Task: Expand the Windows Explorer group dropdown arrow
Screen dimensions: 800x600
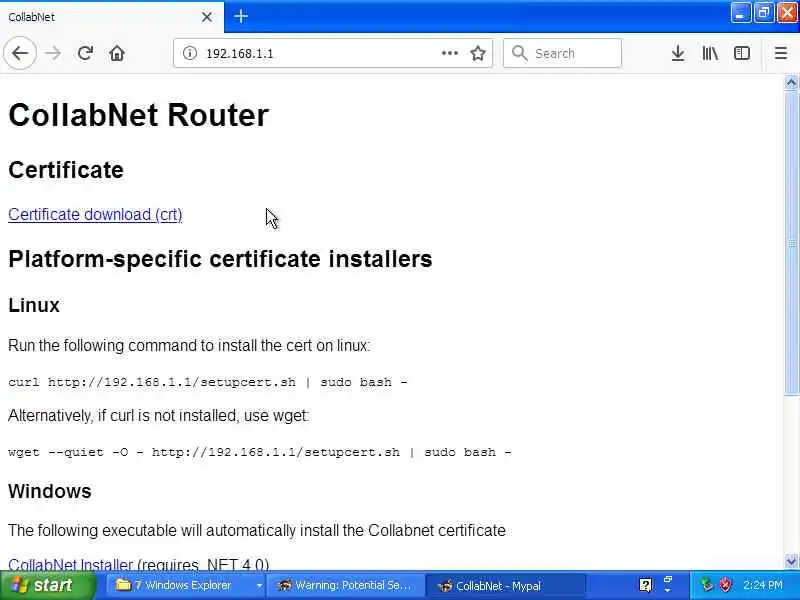Action: coord(259,586)
